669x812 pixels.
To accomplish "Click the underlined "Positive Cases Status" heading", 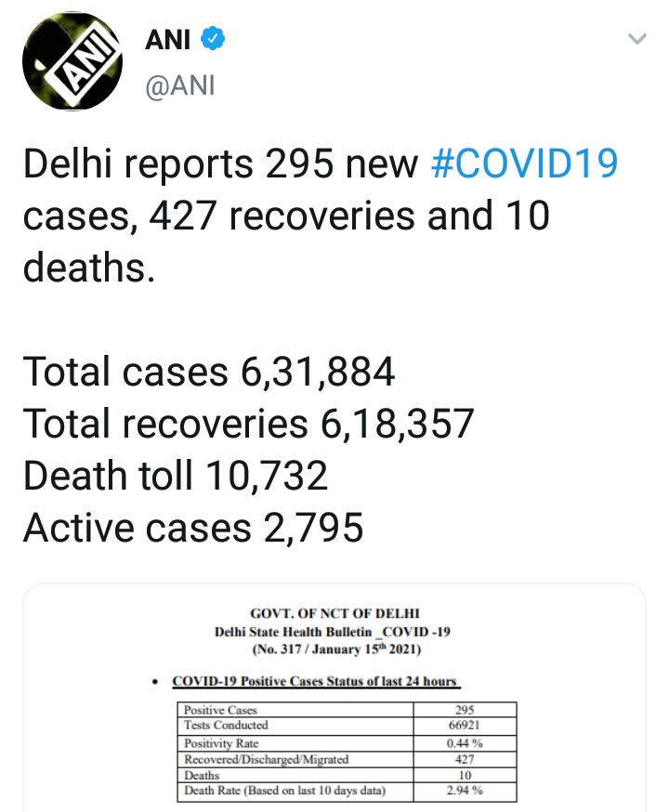I will tap(316, 681).
